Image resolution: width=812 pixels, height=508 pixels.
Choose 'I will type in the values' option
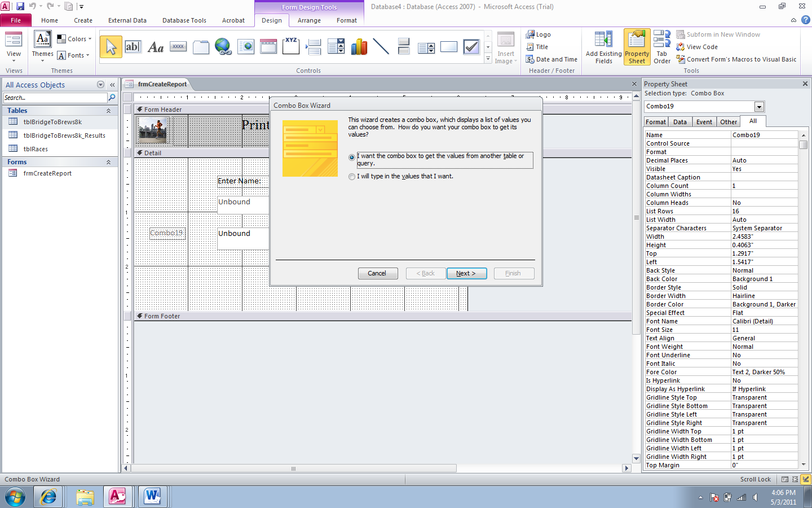coord(351,176)
